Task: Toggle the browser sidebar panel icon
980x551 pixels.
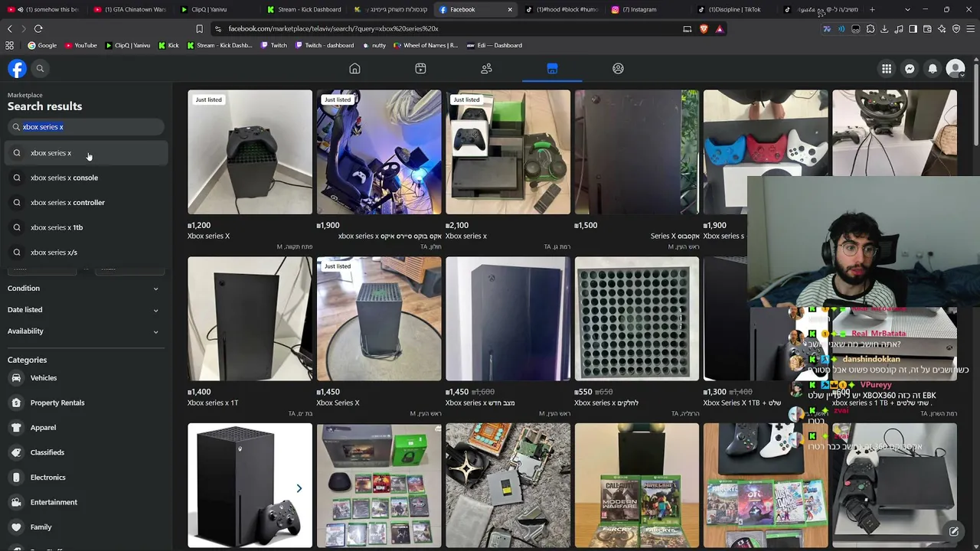Action: tap(913, 29)
